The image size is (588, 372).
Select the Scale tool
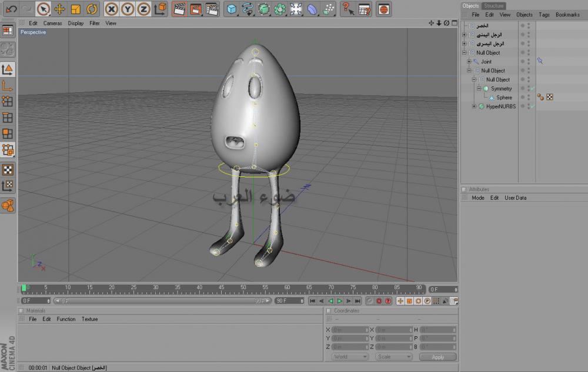click(75, 9)
